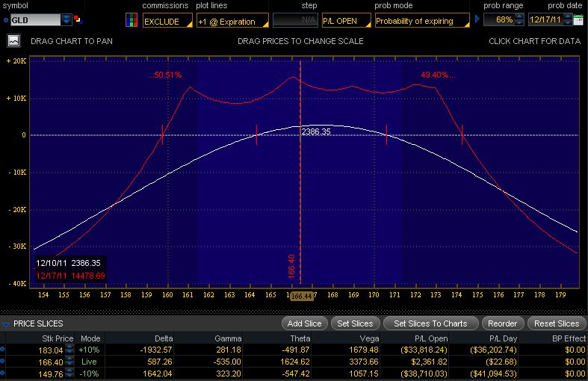This screenshot has height=381, width=588.
Task: Click the 166.44 price label on the x-axis
Action: pos(302,296)
